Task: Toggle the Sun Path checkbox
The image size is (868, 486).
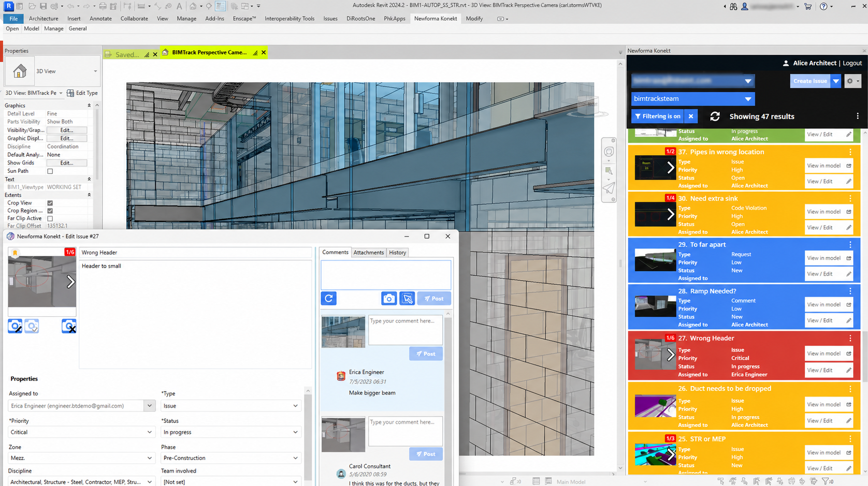Action: [50, 171]
